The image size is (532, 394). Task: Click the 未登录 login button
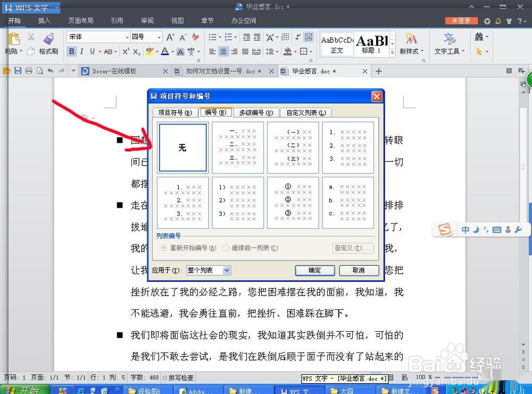461,21
